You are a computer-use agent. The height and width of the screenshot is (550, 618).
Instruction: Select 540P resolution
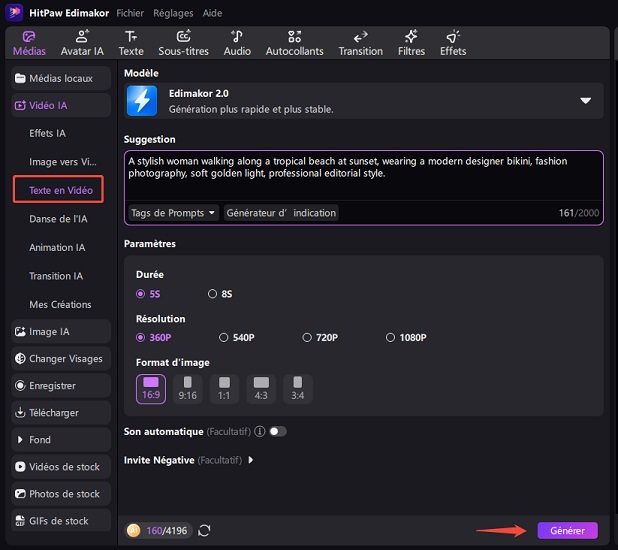coord(236,338)
